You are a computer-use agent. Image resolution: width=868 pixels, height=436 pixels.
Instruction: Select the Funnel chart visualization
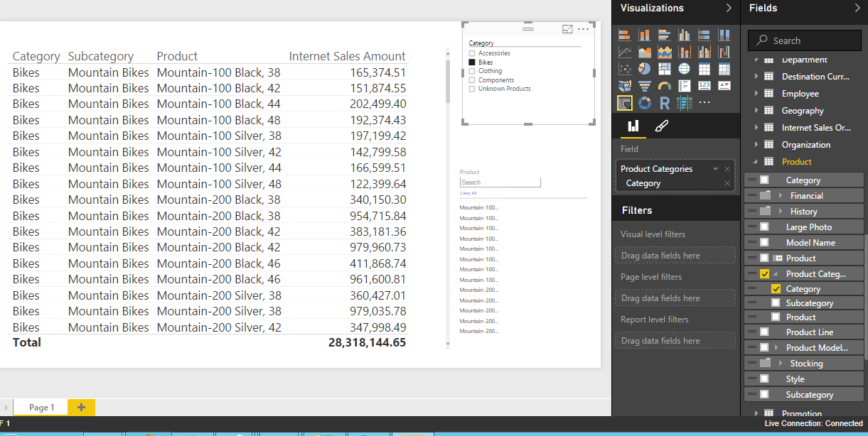tap(645, 86)
